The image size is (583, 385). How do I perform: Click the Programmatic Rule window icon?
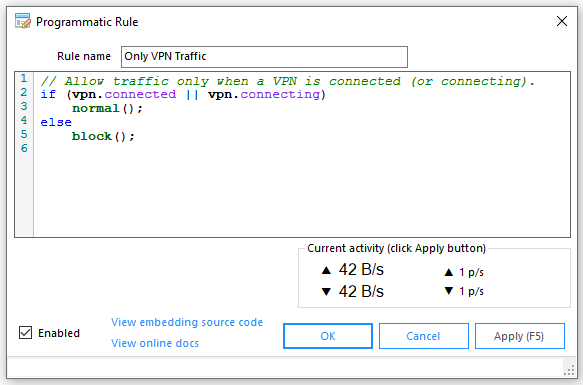click(22, 21)
